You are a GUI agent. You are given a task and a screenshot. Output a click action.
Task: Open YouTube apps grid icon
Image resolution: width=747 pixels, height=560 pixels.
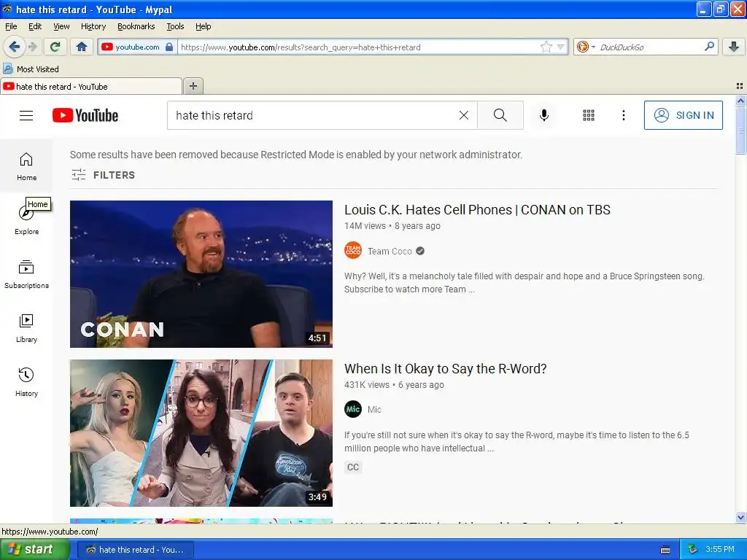pos(589,115)
